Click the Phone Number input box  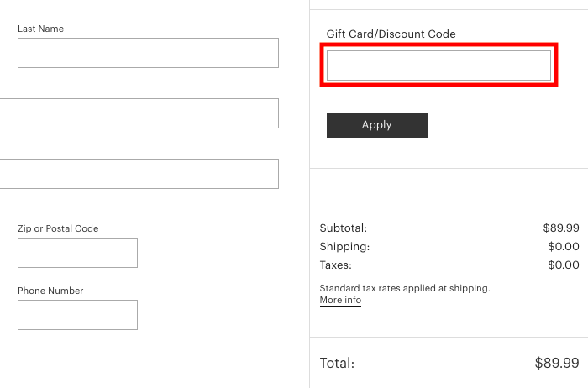[x=77, y=315]
